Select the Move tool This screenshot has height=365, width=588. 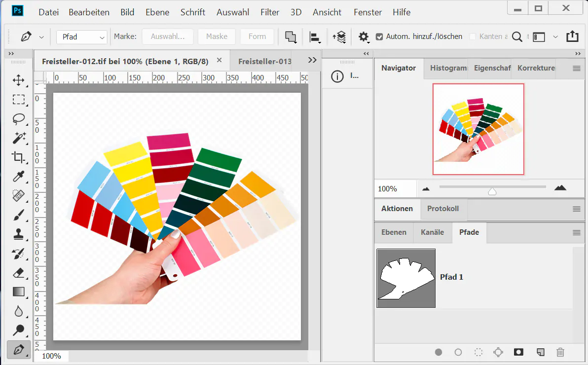point(19,80)
